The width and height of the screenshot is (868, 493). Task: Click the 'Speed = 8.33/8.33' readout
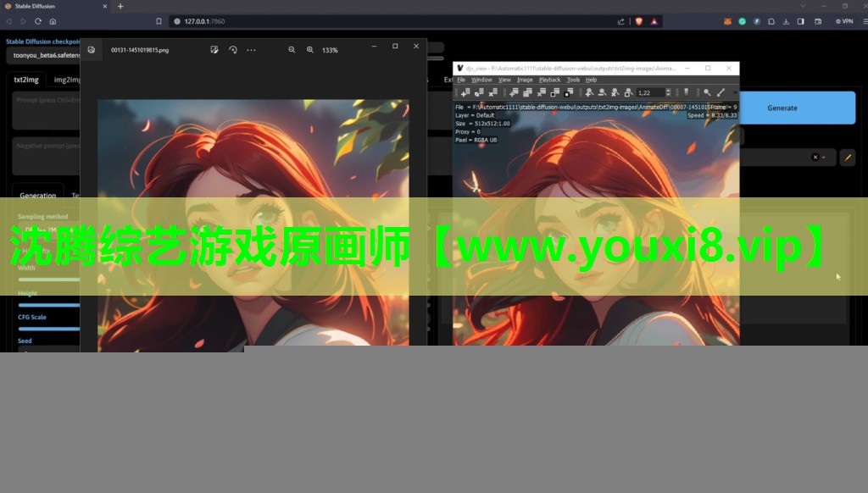(x=712, y=115)
